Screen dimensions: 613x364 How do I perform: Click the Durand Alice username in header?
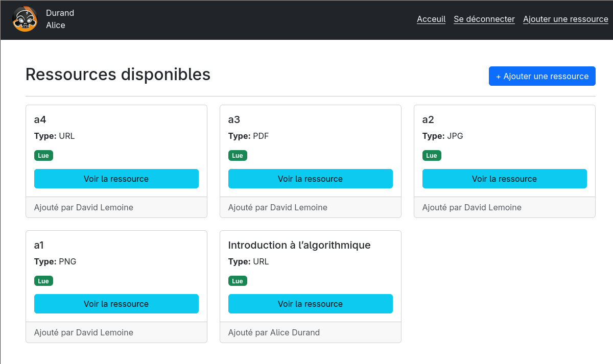(x=60, y=19)
